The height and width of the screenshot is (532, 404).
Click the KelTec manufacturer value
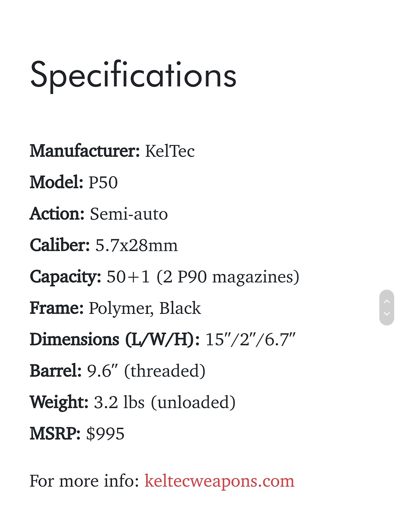(170, 151)
